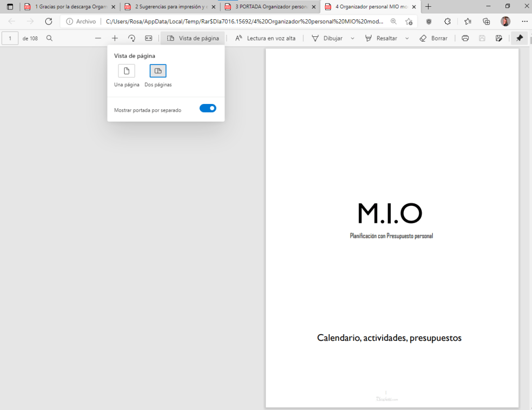532x410 pixels.
Task: Click the page number input field
Action: [10, 38]
